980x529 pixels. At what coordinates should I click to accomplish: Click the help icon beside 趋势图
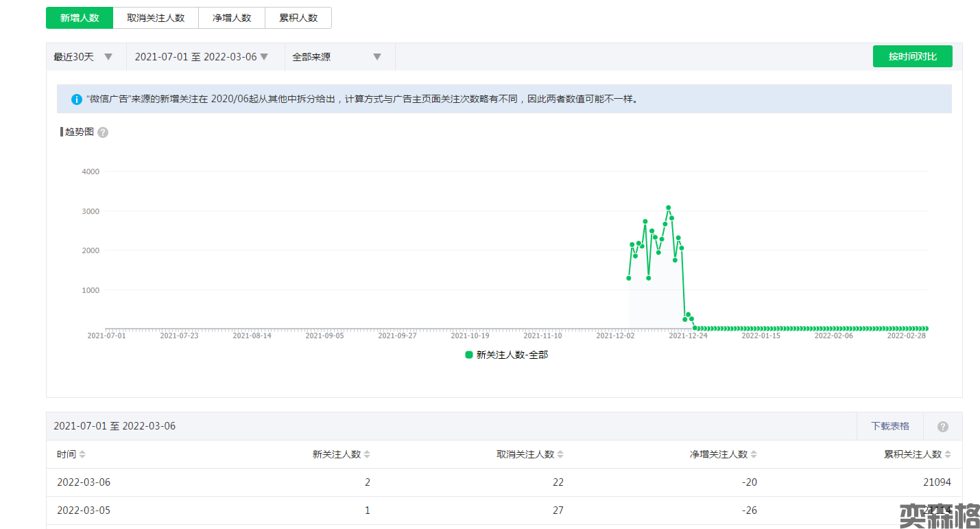103,132
